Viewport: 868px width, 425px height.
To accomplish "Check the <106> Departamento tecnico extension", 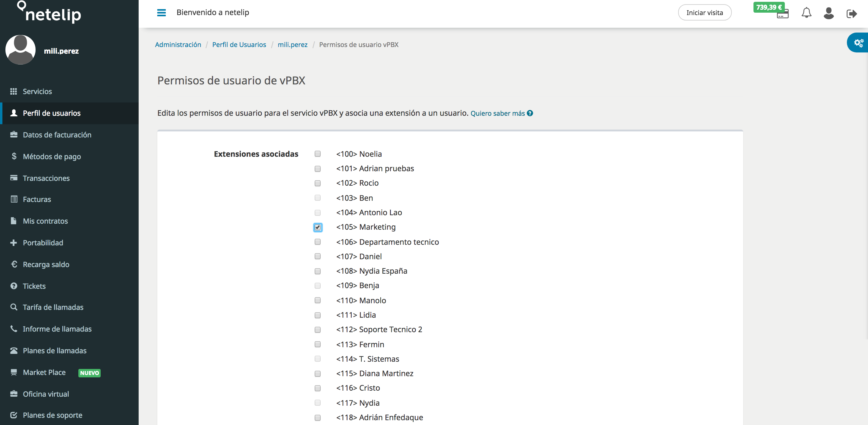I will (x=317, y=242).
